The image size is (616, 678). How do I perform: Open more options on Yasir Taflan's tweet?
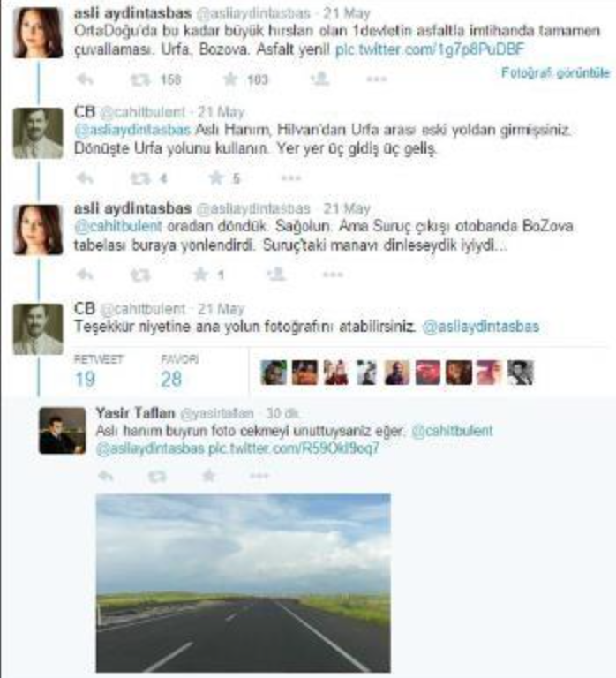(259, 476)
